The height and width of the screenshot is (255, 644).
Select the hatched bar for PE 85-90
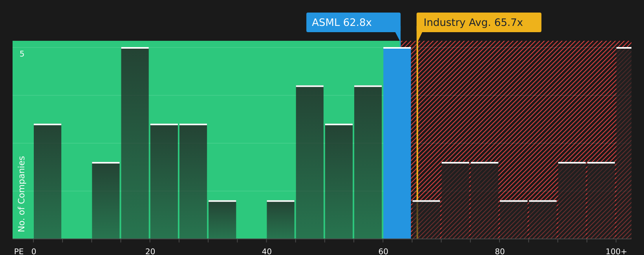pos(543,220)
